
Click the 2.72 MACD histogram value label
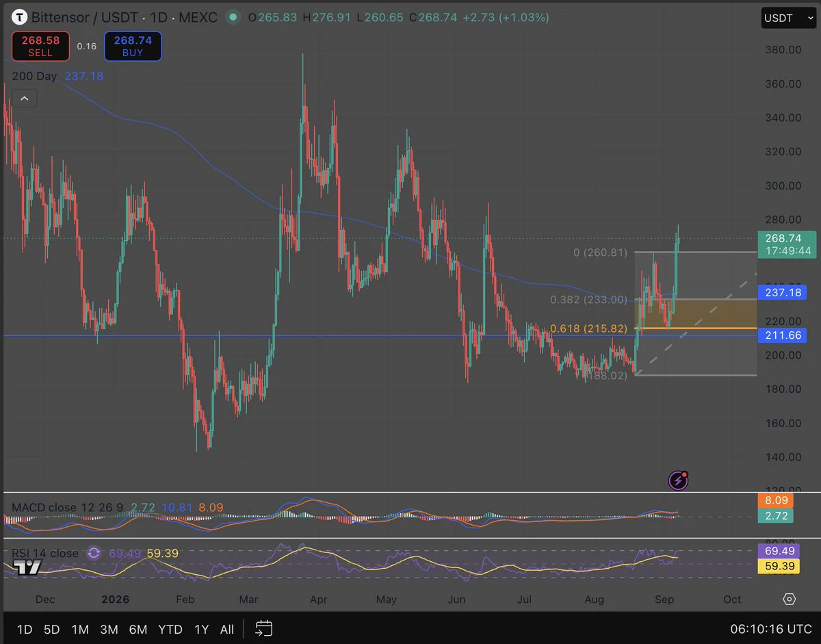[776, 515]
